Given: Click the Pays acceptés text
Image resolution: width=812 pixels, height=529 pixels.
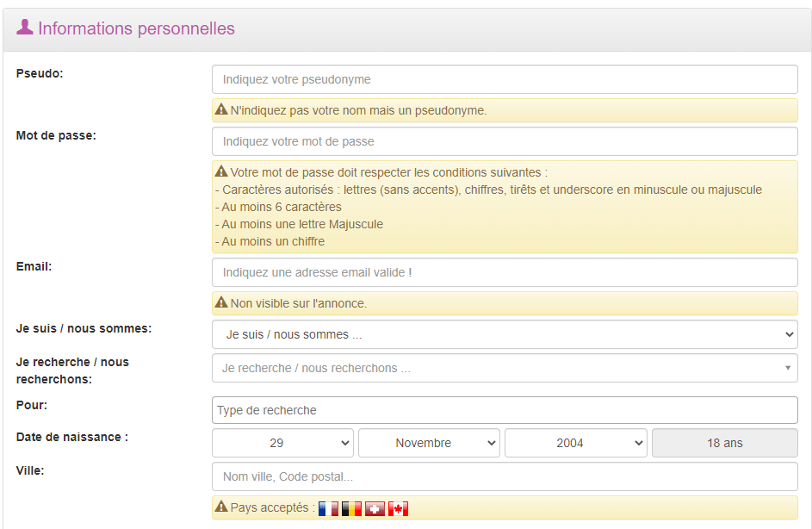Looking at the screenshot, I should coord(272,507).
